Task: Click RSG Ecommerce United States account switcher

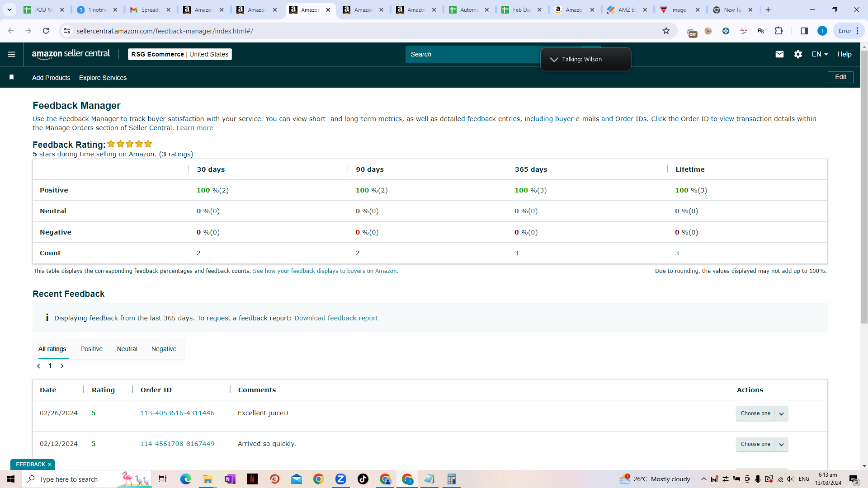Action: coord(180,54)
